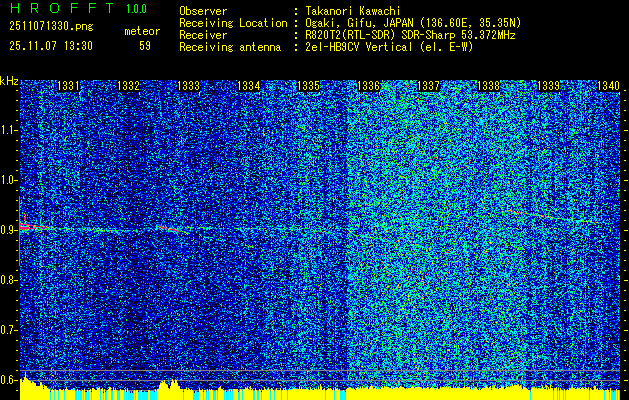Click the 1337 minute marker
This screenshot has height=400, width=629.
428,86
